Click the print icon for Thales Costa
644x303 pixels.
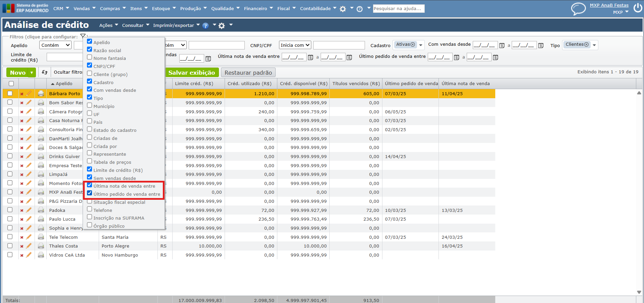[41, 246]
